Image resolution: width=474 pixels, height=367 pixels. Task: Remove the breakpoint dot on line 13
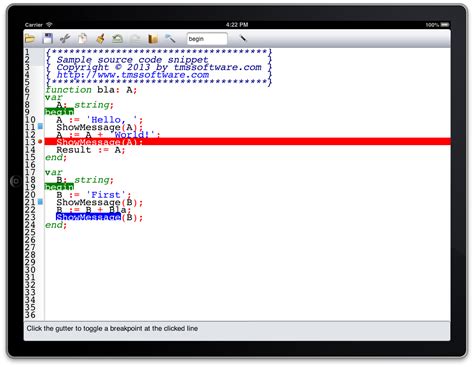pos(40,142)
